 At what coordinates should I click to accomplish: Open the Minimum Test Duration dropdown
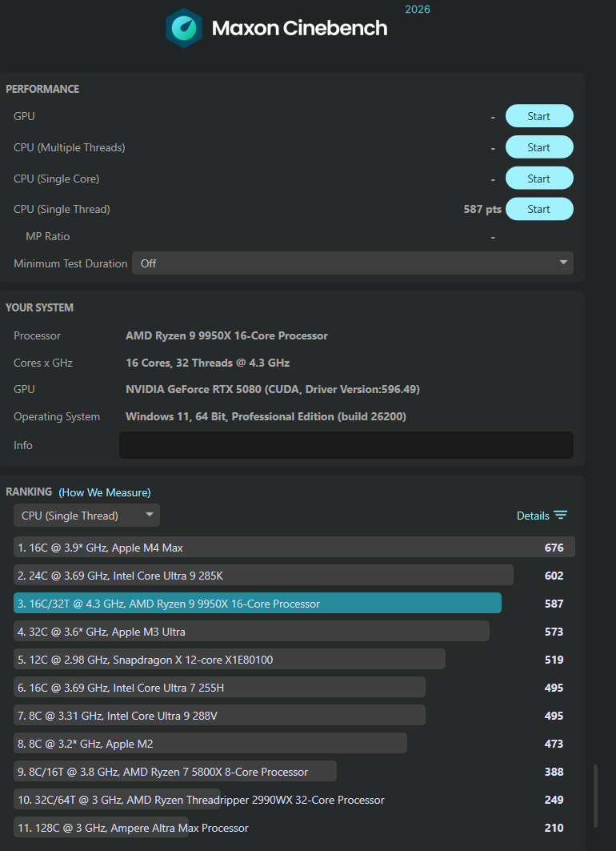(353, 263)
